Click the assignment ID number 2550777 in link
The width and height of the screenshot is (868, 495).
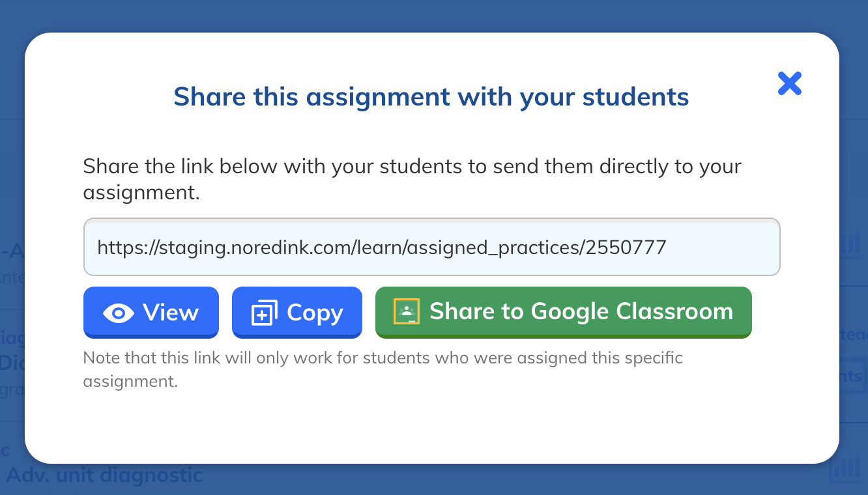tap(626, 247)
